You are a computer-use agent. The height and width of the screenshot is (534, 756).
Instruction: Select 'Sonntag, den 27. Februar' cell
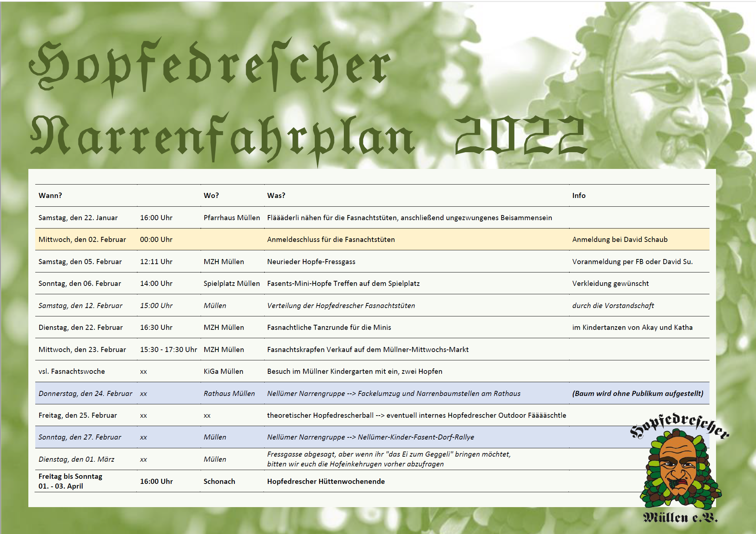tap(80, 437)
